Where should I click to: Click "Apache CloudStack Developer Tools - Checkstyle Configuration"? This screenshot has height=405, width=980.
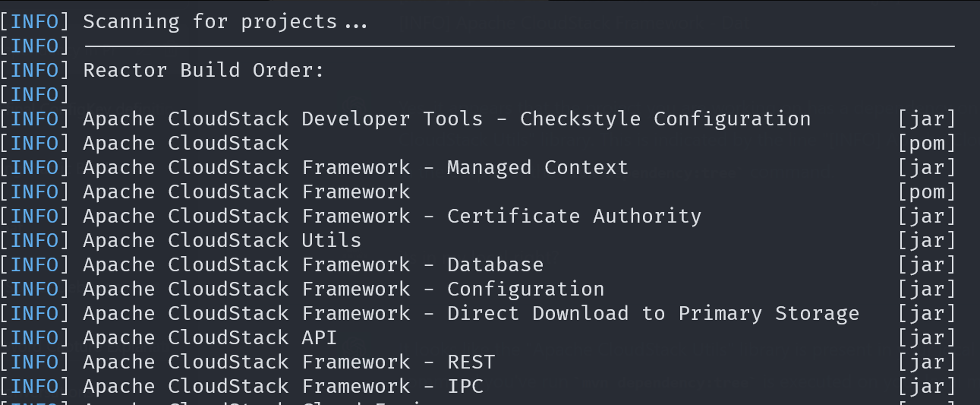tap(446, 119)
